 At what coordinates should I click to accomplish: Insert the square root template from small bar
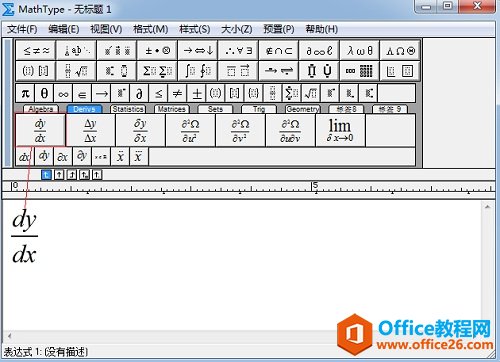[x=311, y=93]
